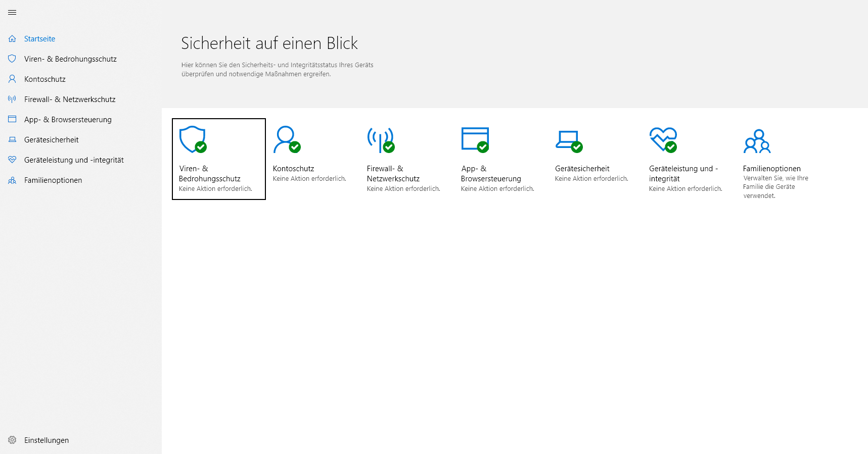Viewport: 868px width, 454px height.
Task: Toggle the hamburger navigation menu
Action: (12, 13)
